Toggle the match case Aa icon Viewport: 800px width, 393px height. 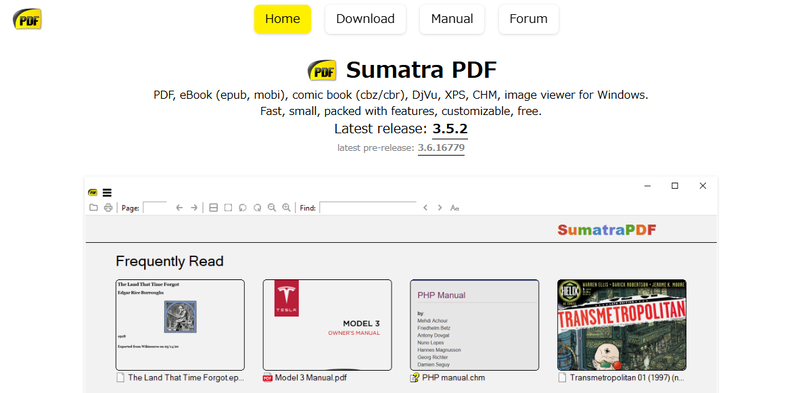(x=455, y=208)
